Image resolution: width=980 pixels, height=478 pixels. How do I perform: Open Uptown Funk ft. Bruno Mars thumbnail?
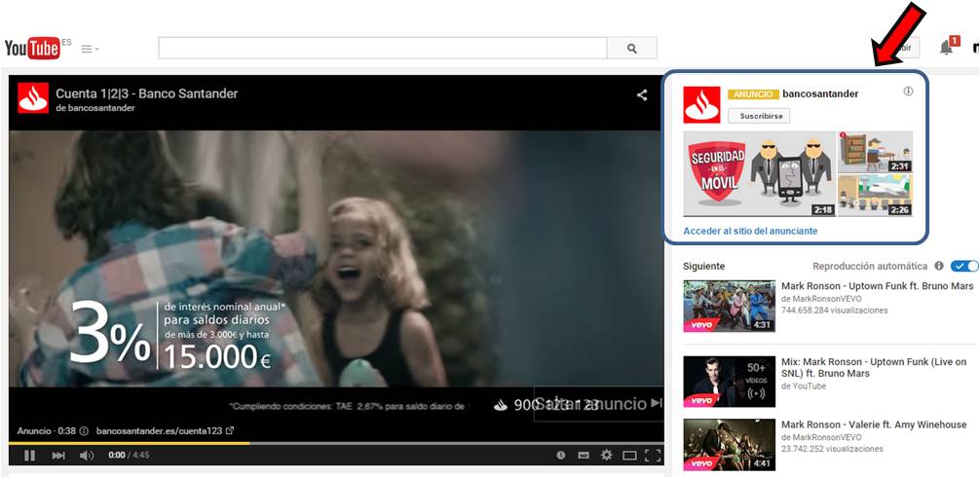click(729, 306)
